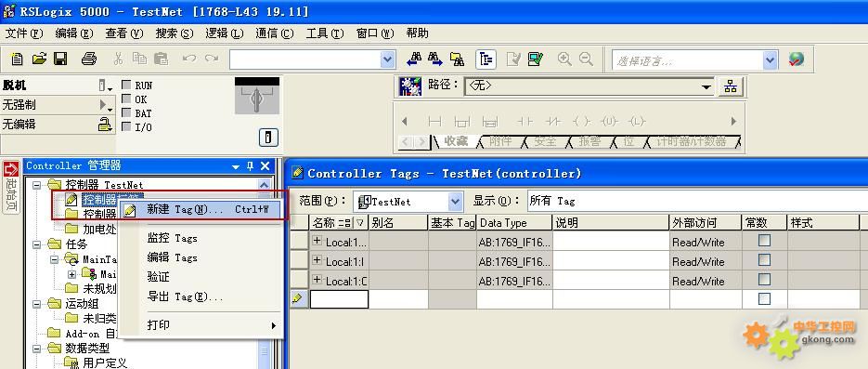Expand the first Local:1 tag row
The image size is (868, 369).
pos(317,241)
